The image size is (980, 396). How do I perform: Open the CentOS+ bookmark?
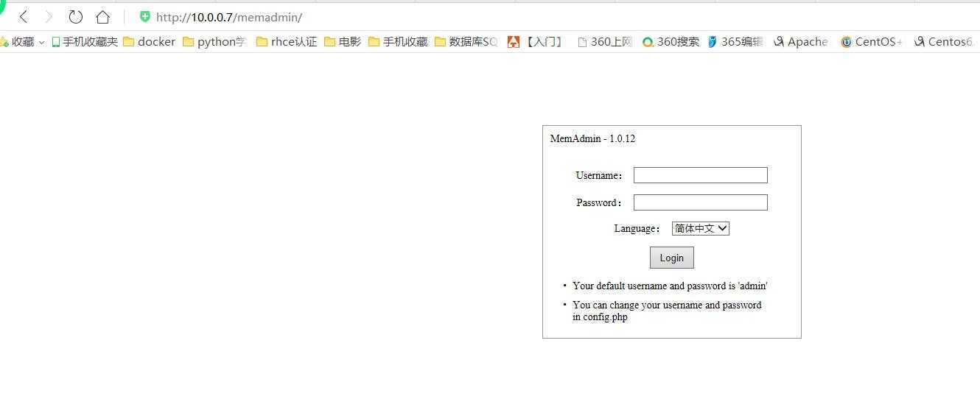click(x=872, y=42)
